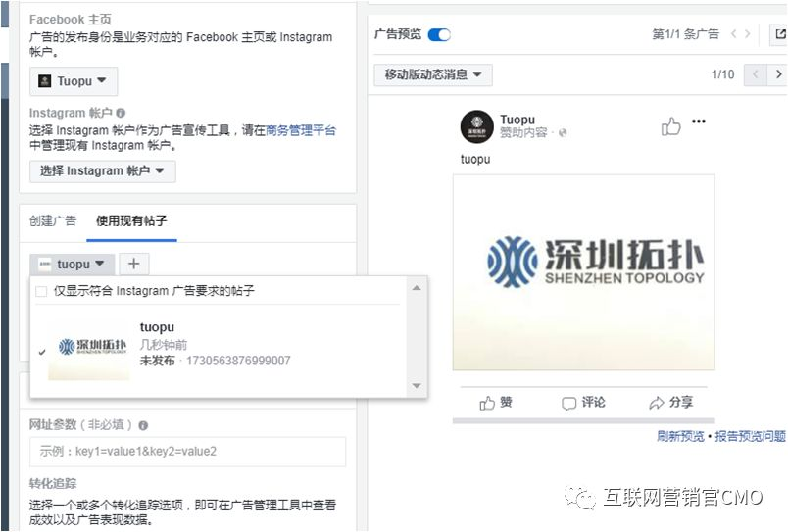Expand the 选择 Instagram 帐户 dropdown
Viewport: 788px width, 532px height.
103,170
